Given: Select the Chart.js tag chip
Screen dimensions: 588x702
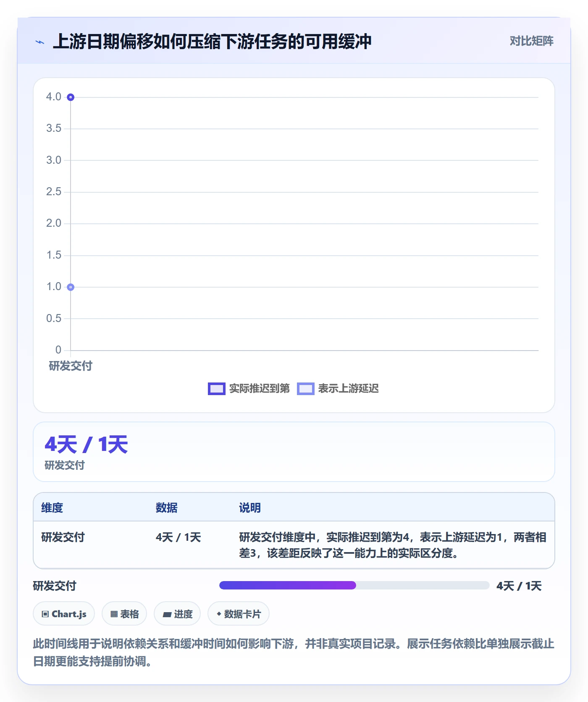Looking at the screenshot, I should (x=64, y=614).
